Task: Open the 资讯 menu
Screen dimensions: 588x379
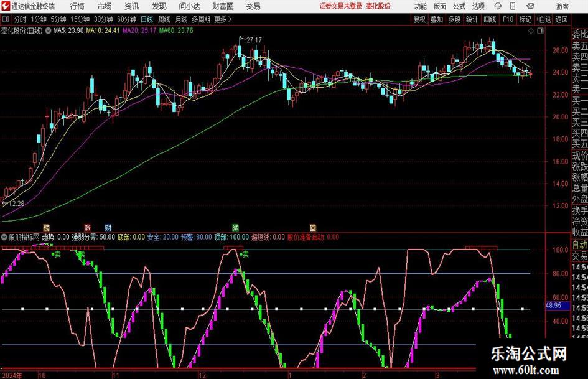Action: pos(132,6)
